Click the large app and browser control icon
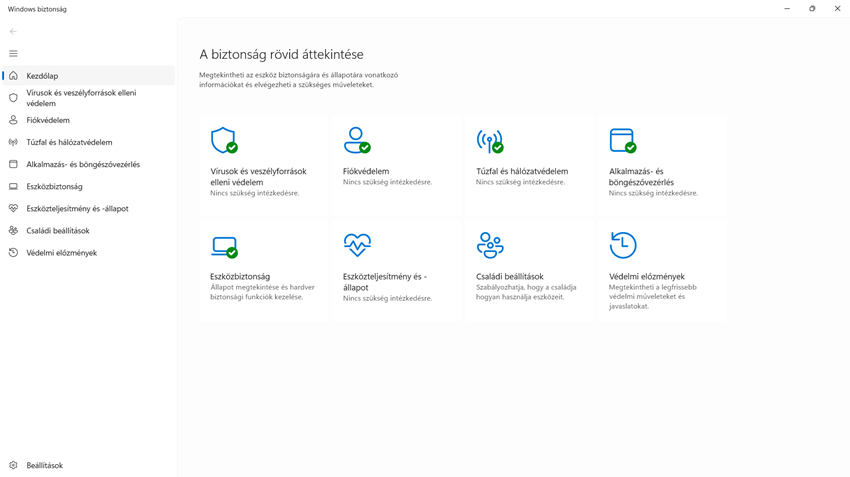This screenshot has height=477, width=850. pyautogui.click(x=622, y=140)
